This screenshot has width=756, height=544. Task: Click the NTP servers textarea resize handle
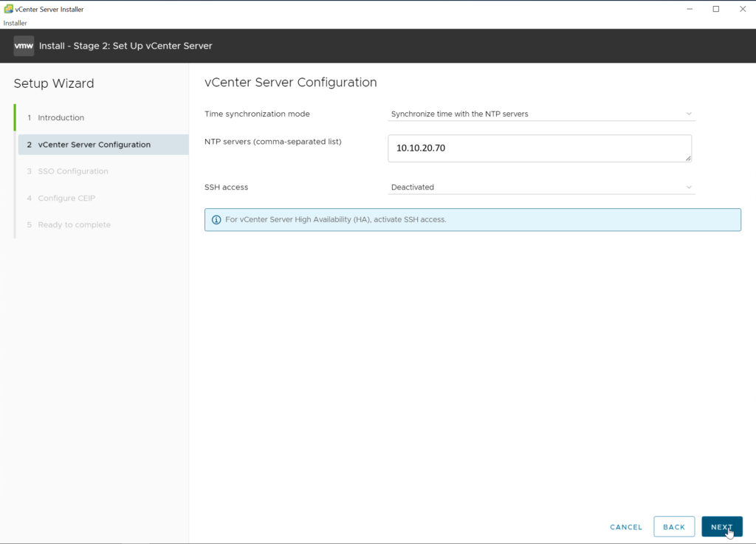(x=687, y=158)
